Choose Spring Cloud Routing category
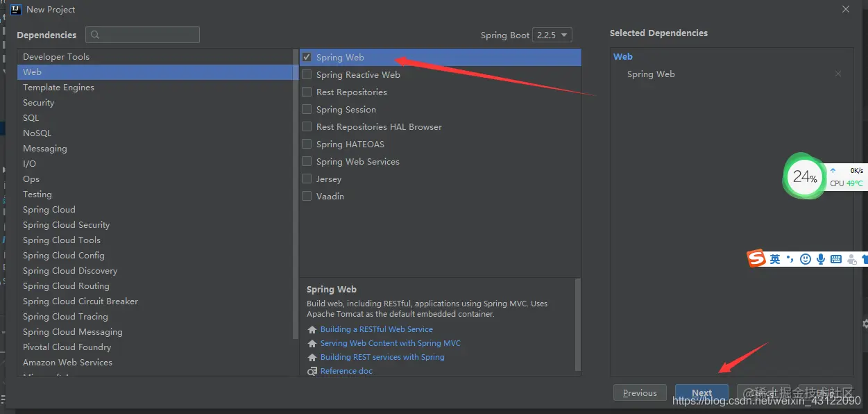Screen dimensions: 868x414 tap(155, 286)
